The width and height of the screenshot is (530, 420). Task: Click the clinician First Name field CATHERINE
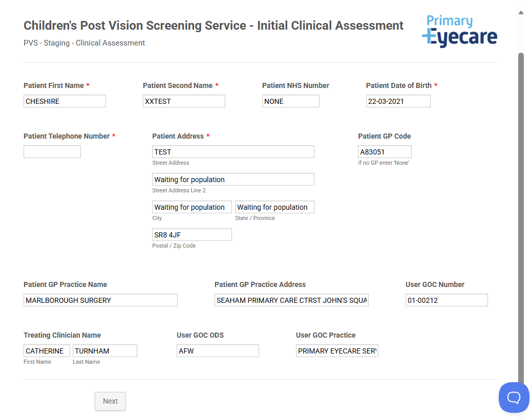pyautogui.click(x=47, y=351)
